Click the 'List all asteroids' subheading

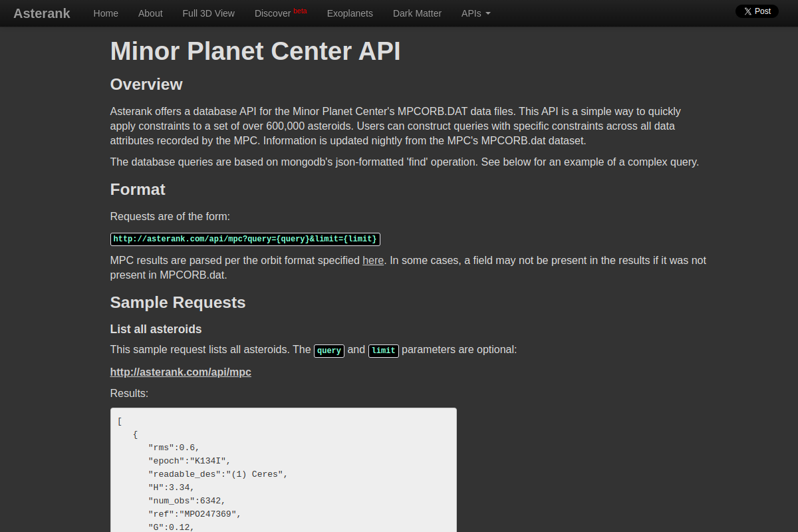point(156,329)
